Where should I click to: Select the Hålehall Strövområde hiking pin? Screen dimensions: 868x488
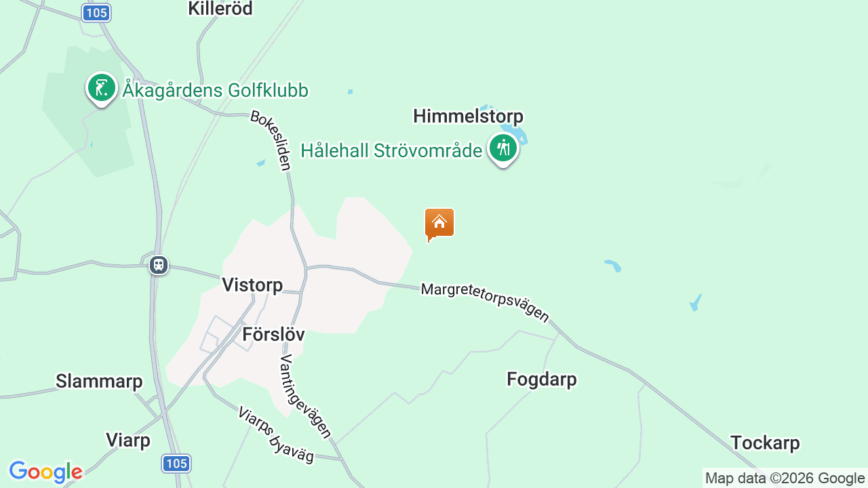pos(503,149)
